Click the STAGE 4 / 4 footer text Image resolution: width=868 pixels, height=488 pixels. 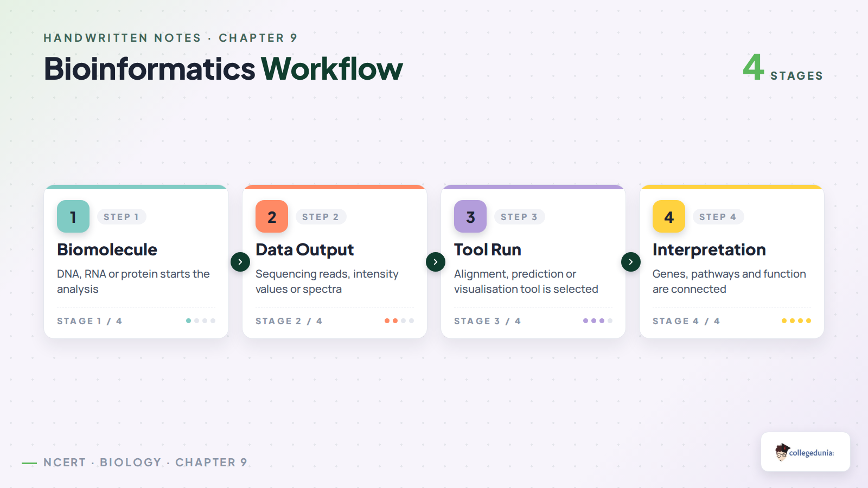pyautogui.click(x=686, y=321)
